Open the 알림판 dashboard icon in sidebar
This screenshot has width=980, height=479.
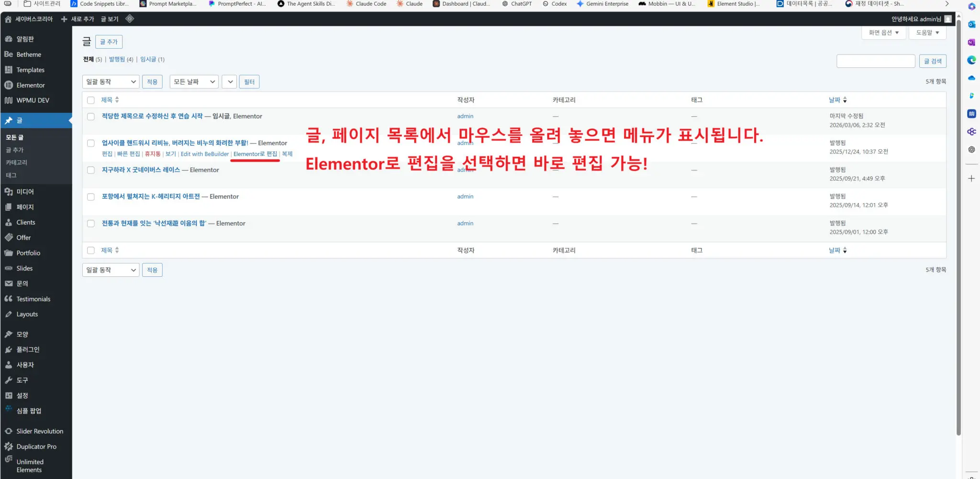coord(9,39)
